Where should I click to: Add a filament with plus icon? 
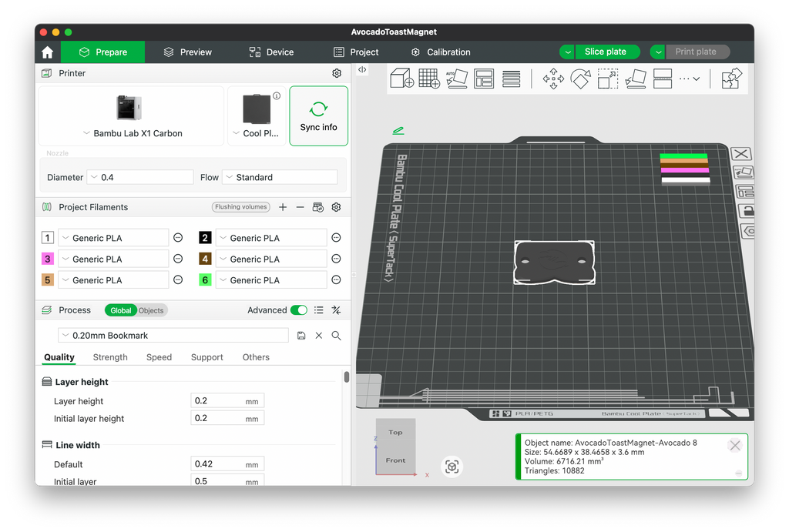(x=283, y=207)
